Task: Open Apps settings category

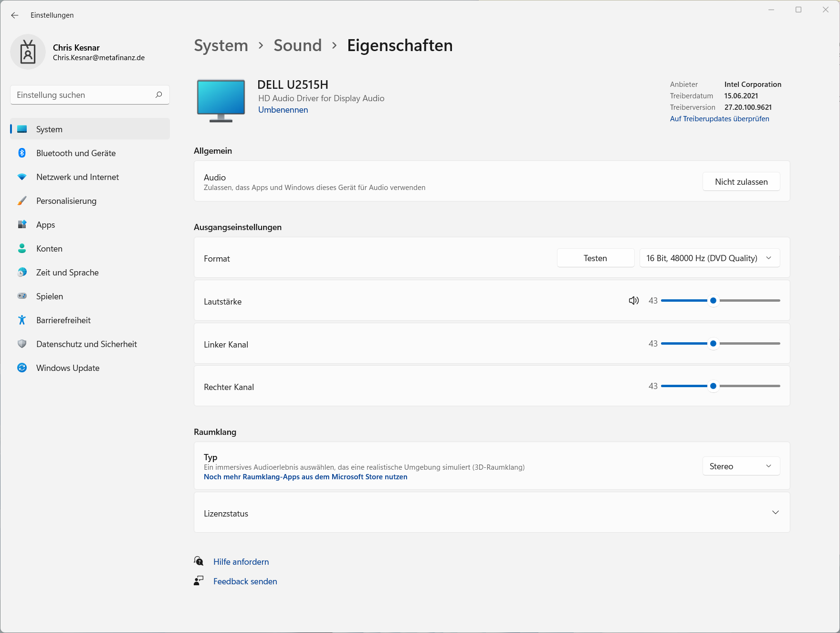Action: [x=90, y=225]
